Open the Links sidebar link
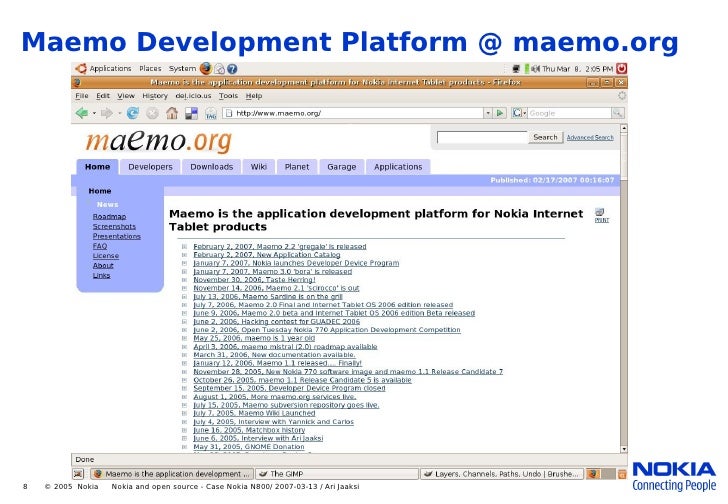Image resolution: width=728 pixels, height=504 pixels. 101,275
